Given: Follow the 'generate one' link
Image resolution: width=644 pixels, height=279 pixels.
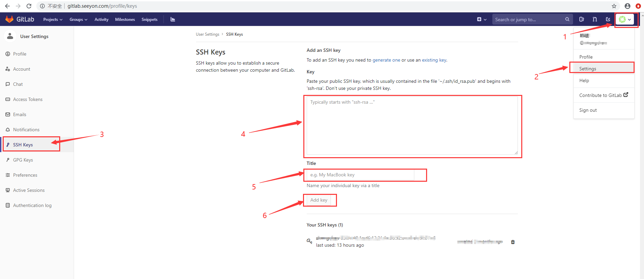Looking at the screenshot, I should [386, 60].
